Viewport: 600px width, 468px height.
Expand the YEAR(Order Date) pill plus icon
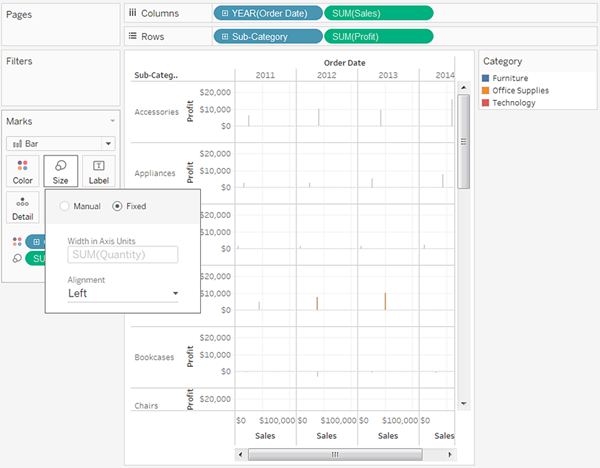[225, 13]
